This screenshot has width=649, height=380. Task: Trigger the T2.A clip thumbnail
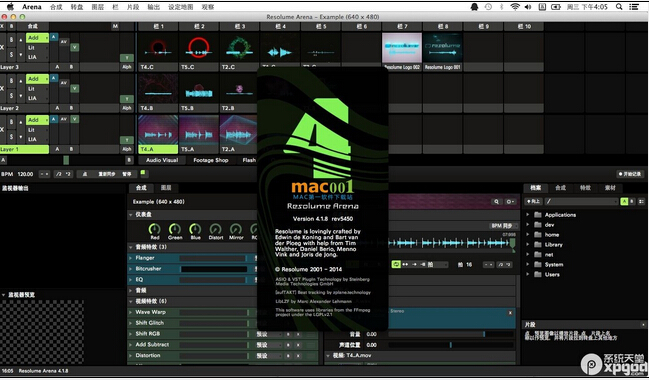[x=238, y=130]
